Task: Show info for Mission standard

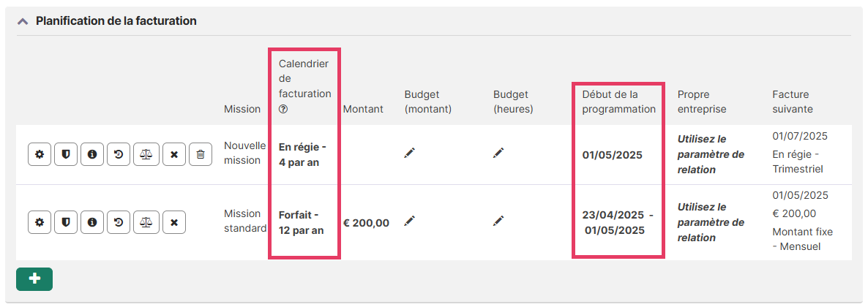Action: coord(92,222)
